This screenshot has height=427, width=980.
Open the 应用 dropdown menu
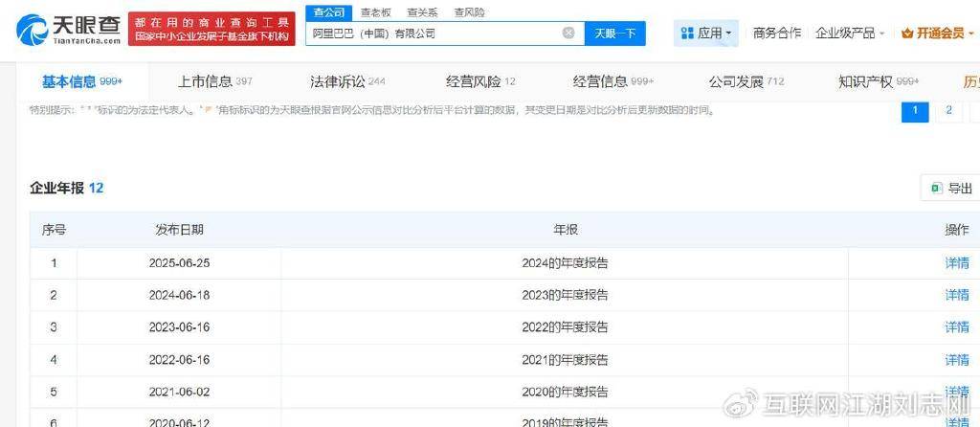coord(707,33)
